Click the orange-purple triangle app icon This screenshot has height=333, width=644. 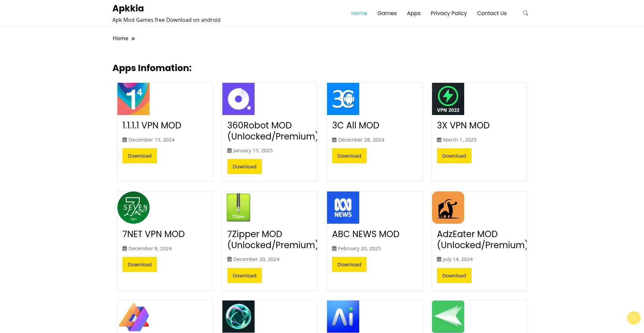pos(133,317)
